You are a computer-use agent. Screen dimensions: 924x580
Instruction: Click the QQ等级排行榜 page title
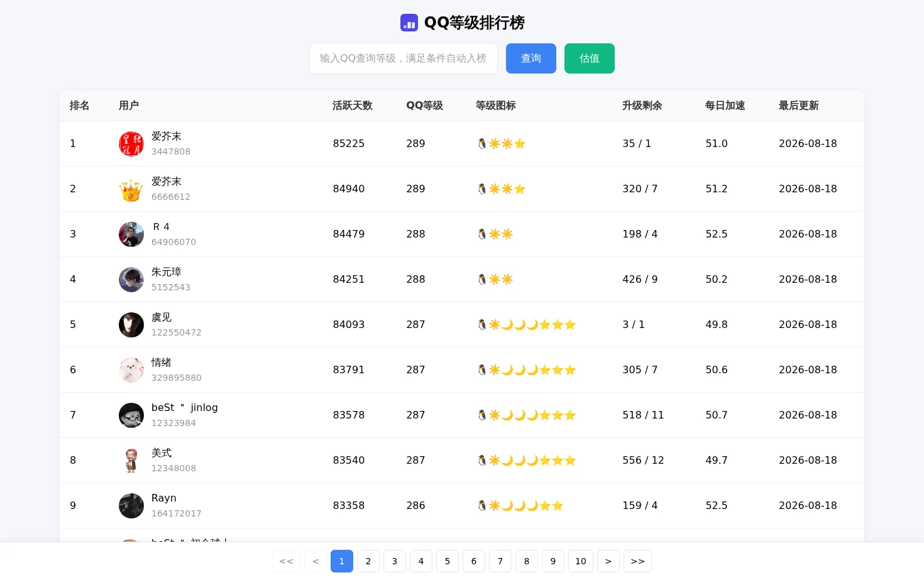click(x=475, y=23)
